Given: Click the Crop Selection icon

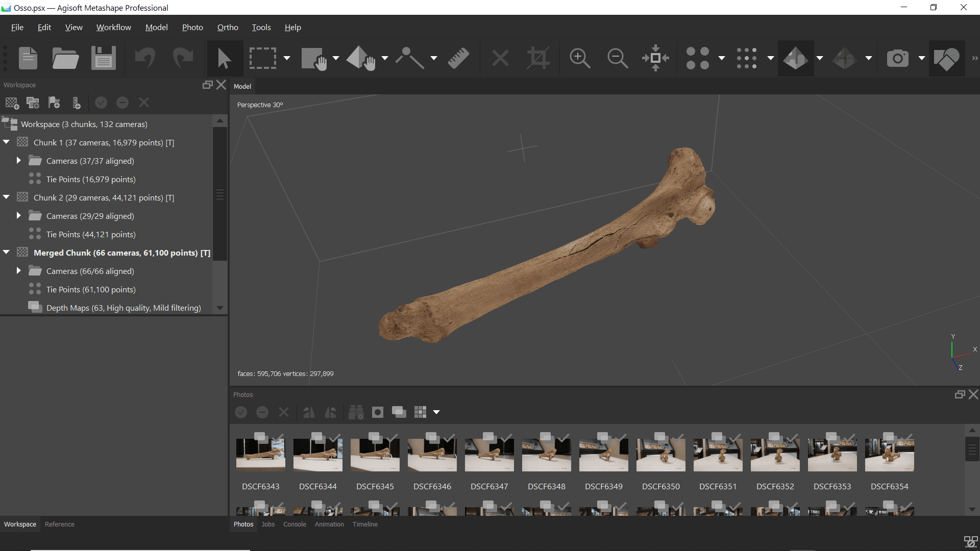Looking at the screenshot, I should point(538,58).
